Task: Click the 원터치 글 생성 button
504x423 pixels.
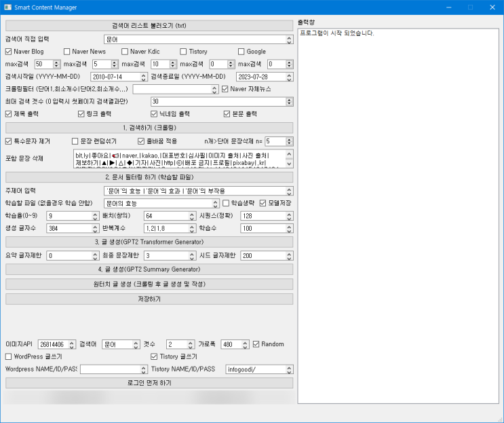Action: (x=149, y=284)
